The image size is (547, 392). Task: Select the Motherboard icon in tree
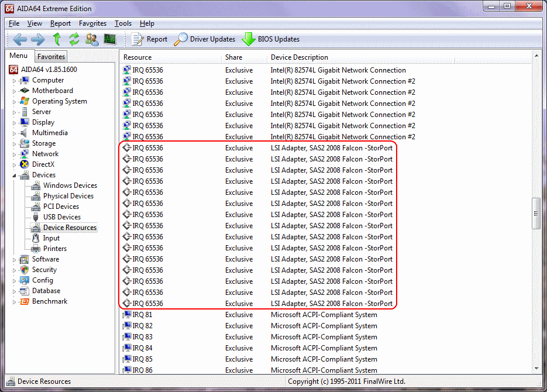25,91
